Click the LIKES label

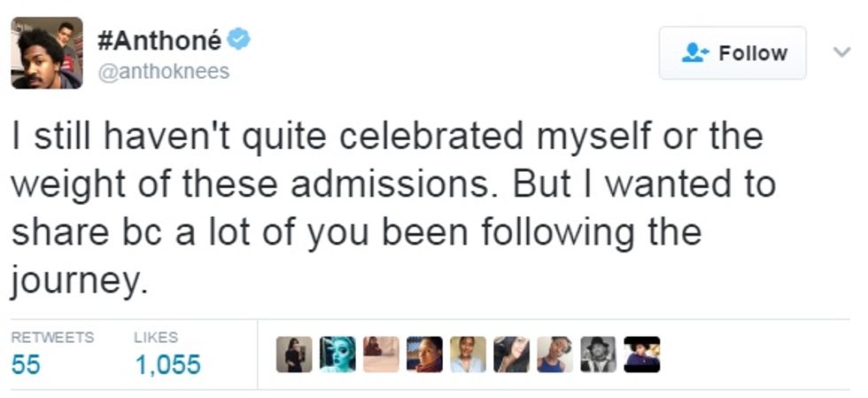point(156,337)
